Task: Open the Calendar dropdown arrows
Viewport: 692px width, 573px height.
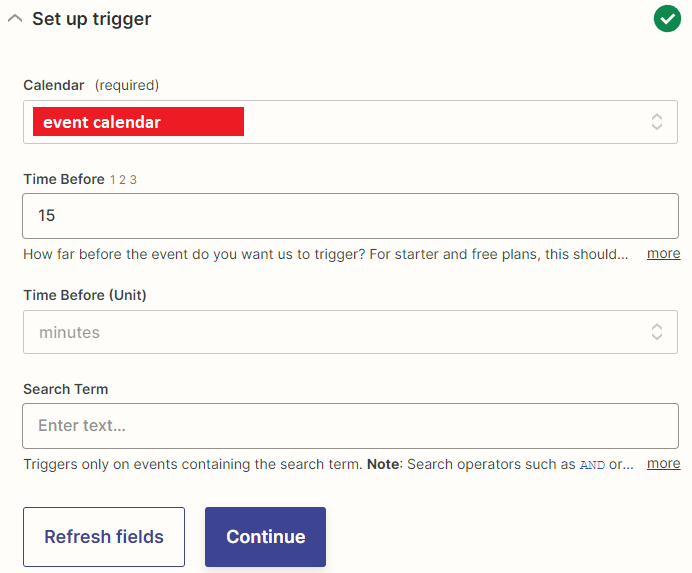Action: click(x=657, y=122)
